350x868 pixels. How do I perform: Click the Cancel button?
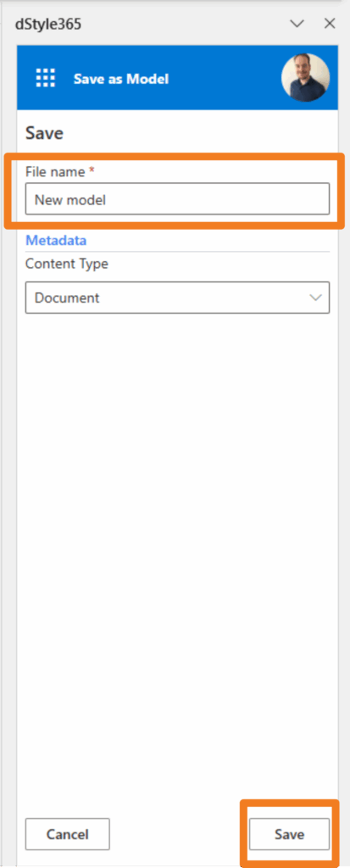tap(68, 834)
